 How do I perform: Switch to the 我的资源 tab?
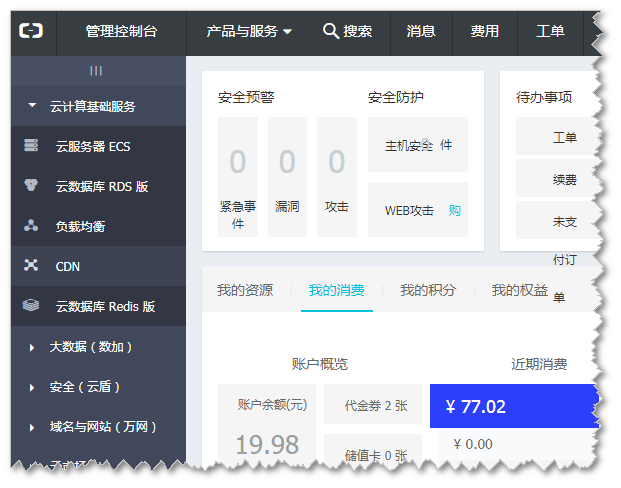[x=244, y=291]
